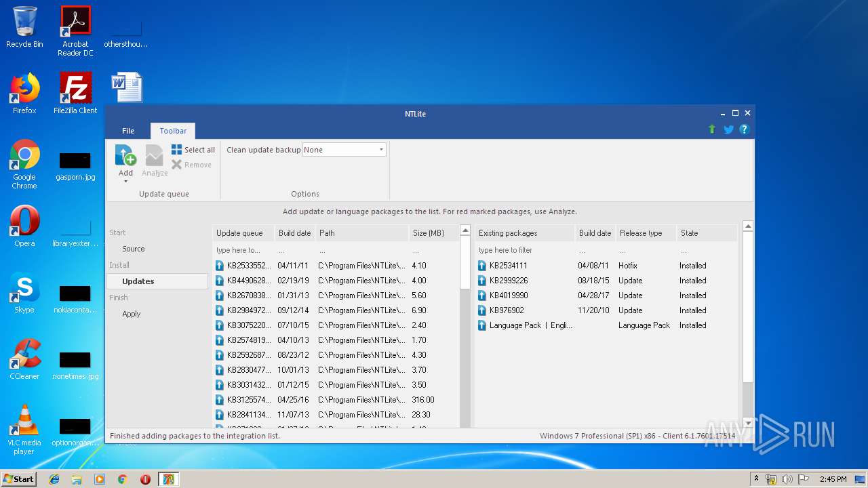Viewport: 868px width, 488px height.
Task: Click the Language Pack English row icon
Action: 482,325
